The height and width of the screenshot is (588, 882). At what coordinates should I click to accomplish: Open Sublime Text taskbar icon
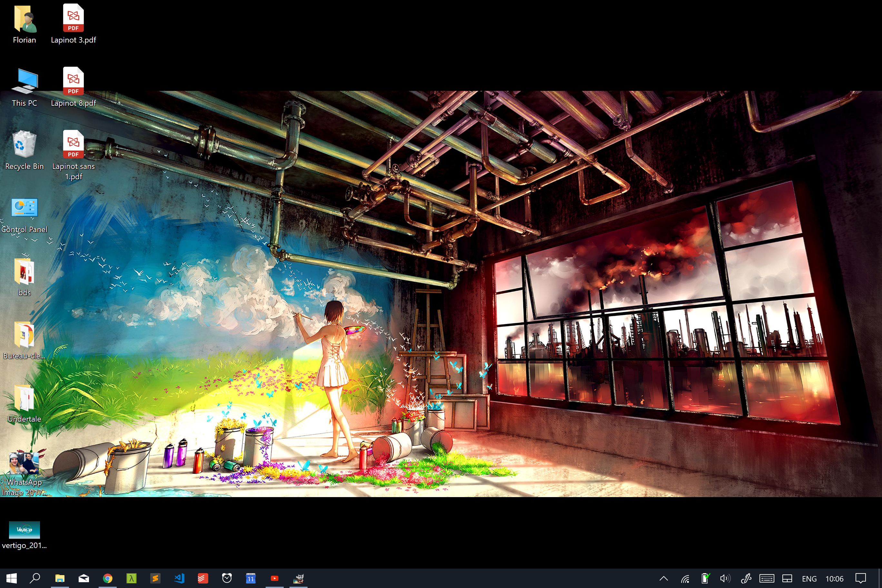click(155, 578)
